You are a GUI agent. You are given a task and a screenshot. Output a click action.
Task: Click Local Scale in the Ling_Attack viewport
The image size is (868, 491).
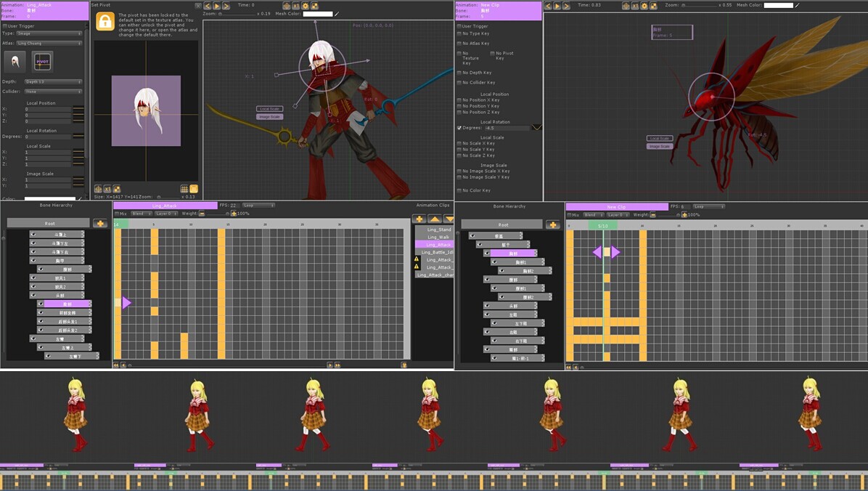(x=269, y=109)
